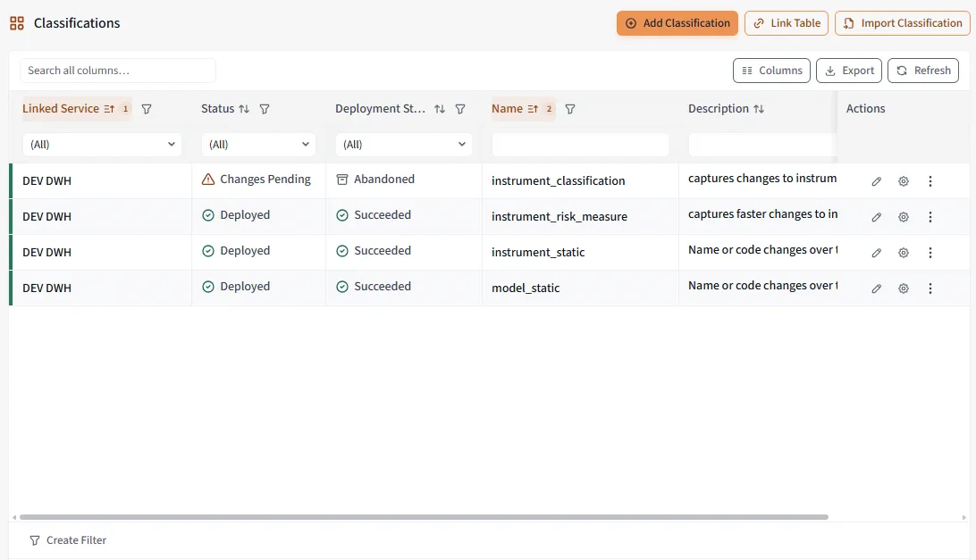Viewport: 976px width, 560px height.
Task: Click DEV DWH cell in model_static row
Action: pos(101,288)
